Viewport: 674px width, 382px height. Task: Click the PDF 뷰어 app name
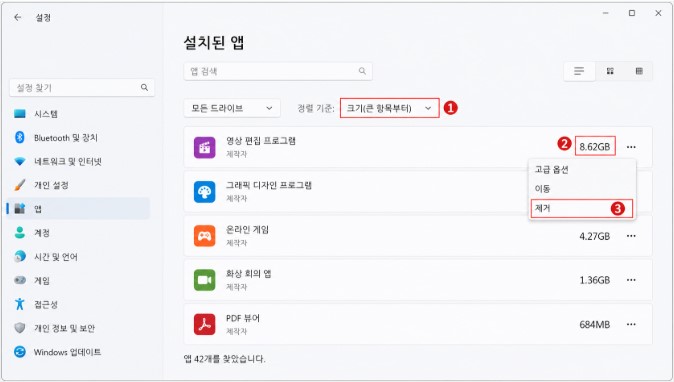[x=243, y=318]
